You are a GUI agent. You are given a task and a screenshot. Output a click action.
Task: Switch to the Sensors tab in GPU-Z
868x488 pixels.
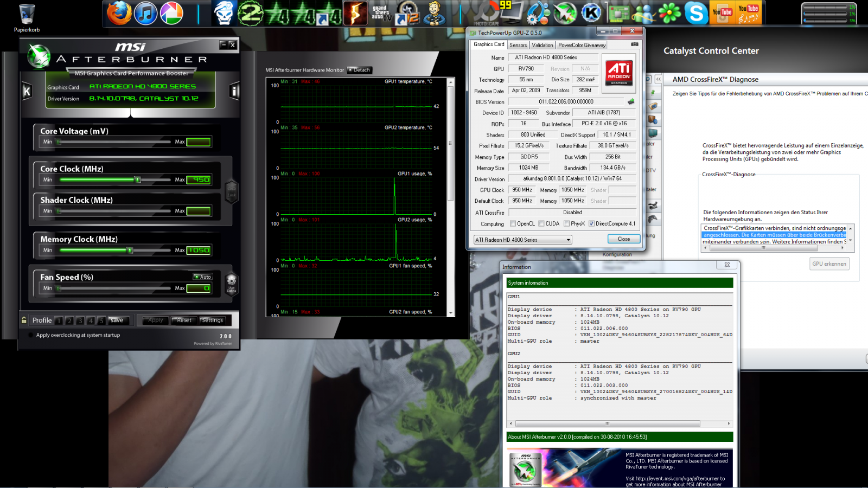tap(518, 45)
